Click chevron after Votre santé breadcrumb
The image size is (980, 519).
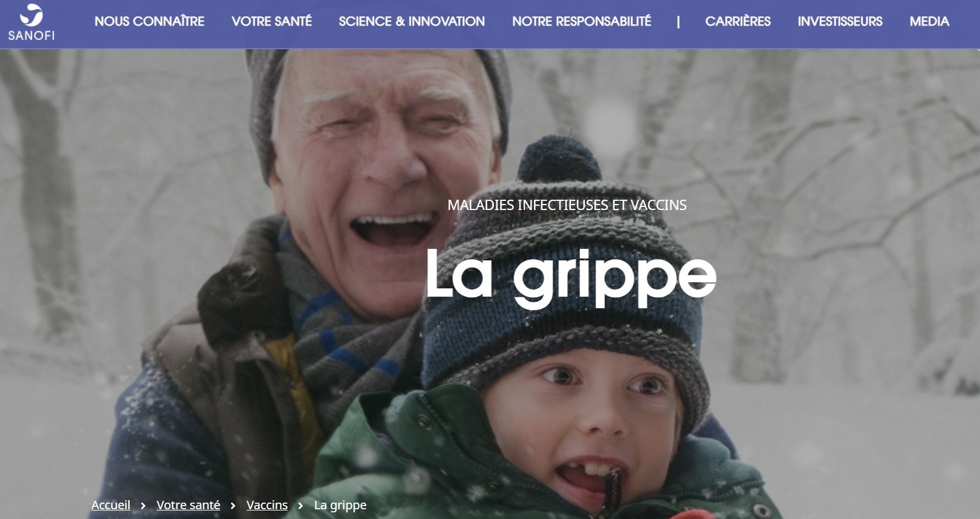coord(233,506)
